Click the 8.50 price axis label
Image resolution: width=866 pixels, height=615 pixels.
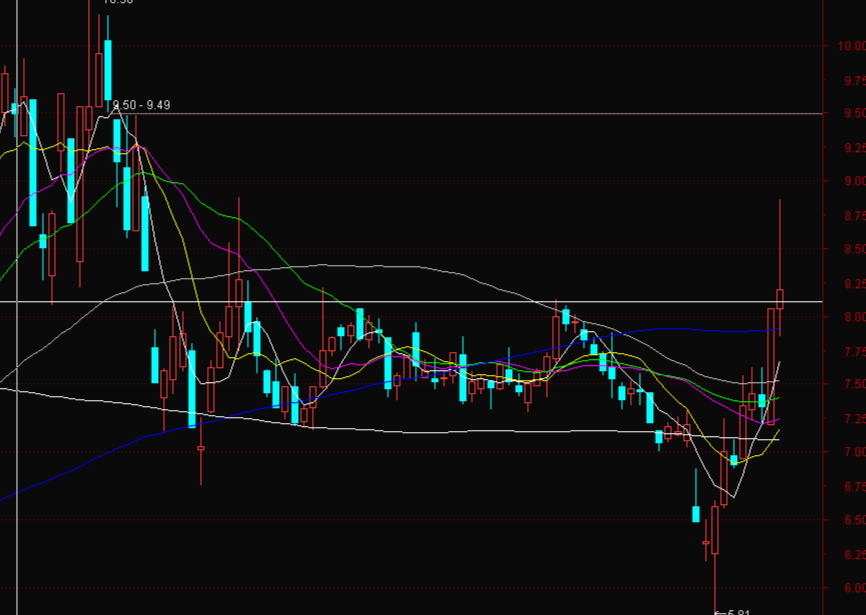click(854, 249)
